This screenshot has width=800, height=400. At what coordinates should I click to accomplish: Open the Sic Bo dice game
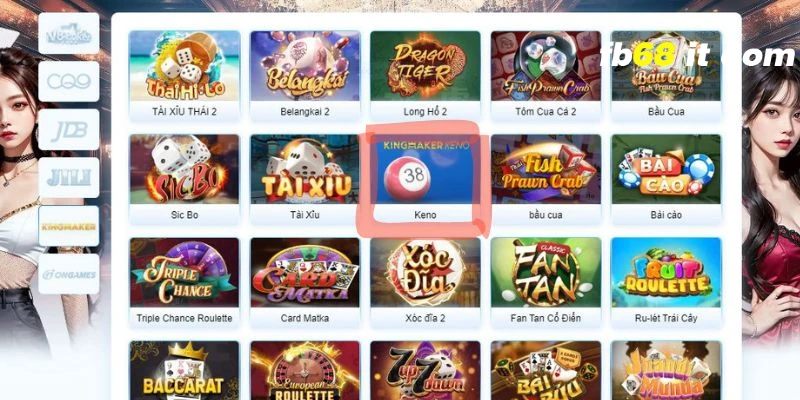point(184,179)
